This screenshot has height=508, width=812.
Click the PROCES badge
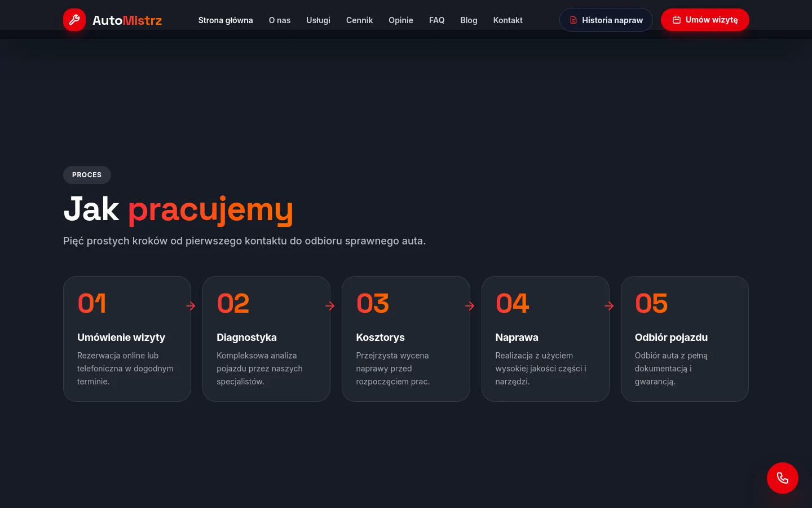click(87, 175)
